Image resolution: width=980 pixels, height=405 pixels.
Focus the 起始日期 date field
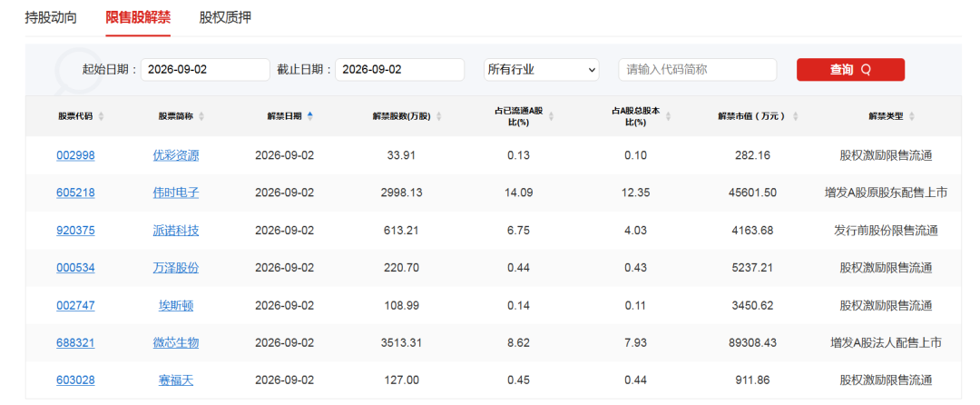206,69
